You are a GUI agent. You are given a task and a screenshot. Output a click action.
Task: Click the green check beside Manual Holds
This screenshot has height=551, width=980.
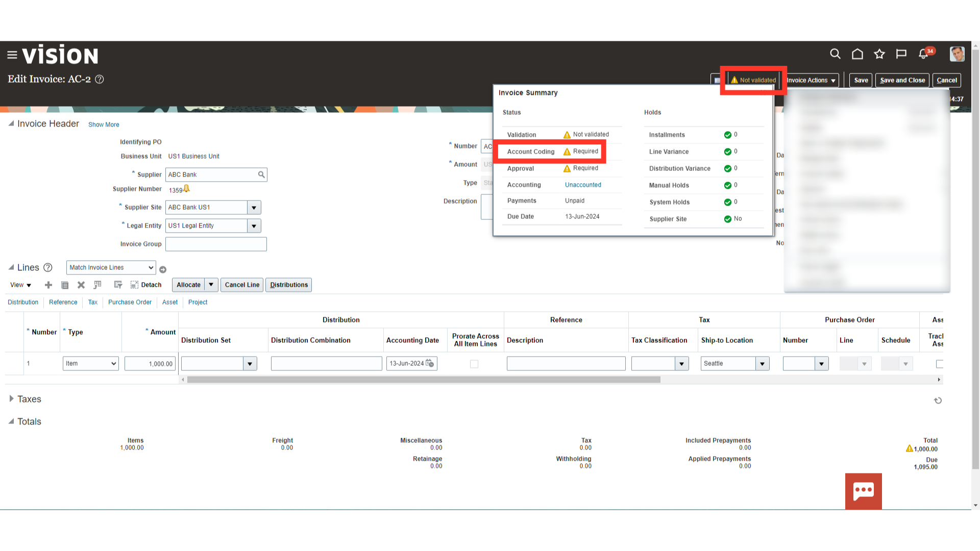tap(728, 185)
